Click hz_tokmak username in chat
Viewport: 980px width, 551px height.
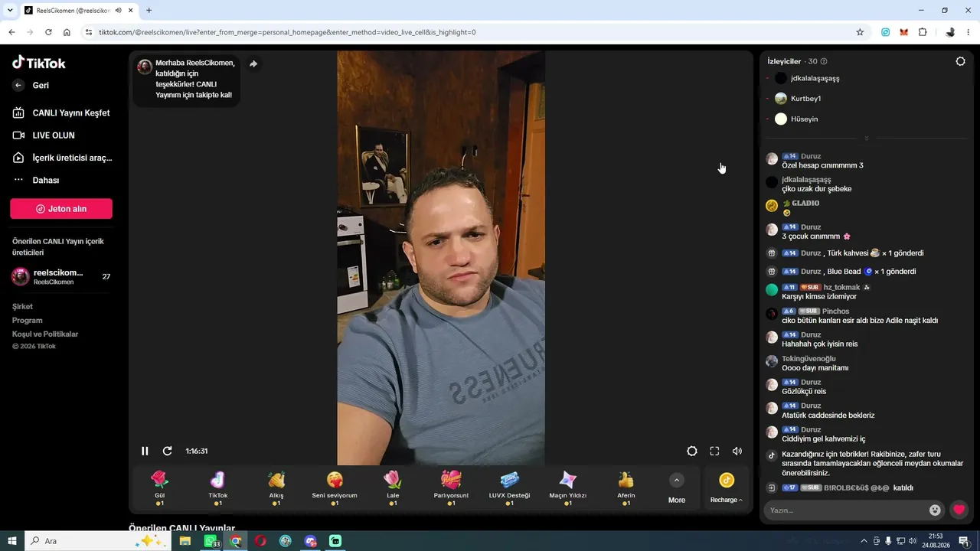(x=841, y=287)
